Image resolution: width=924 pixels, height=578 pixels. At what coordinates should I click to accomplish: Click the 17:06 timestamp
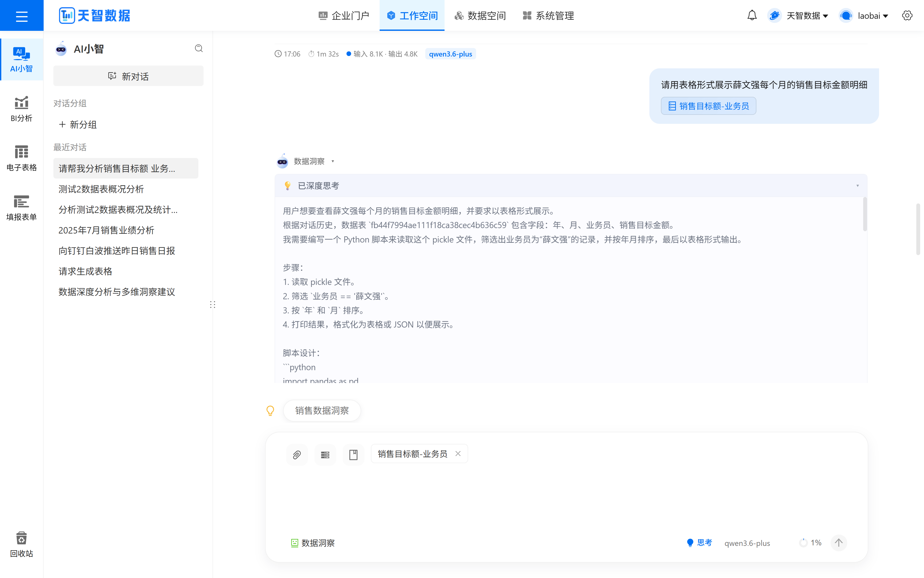coord(287,54)
